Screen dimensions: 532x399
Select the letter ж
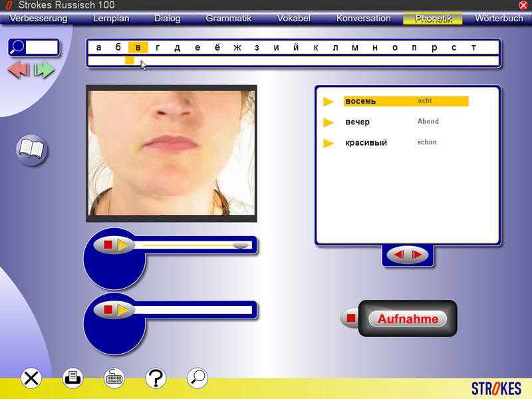[237, 47]
